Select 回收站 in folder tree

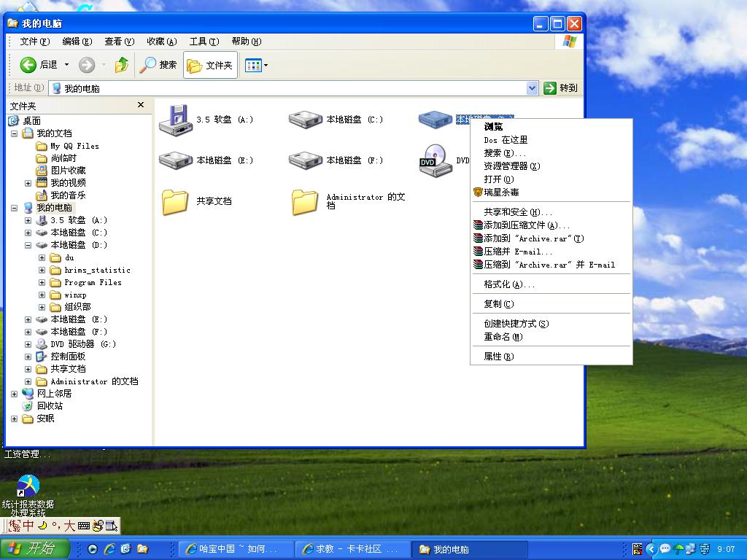click(50, 405)
